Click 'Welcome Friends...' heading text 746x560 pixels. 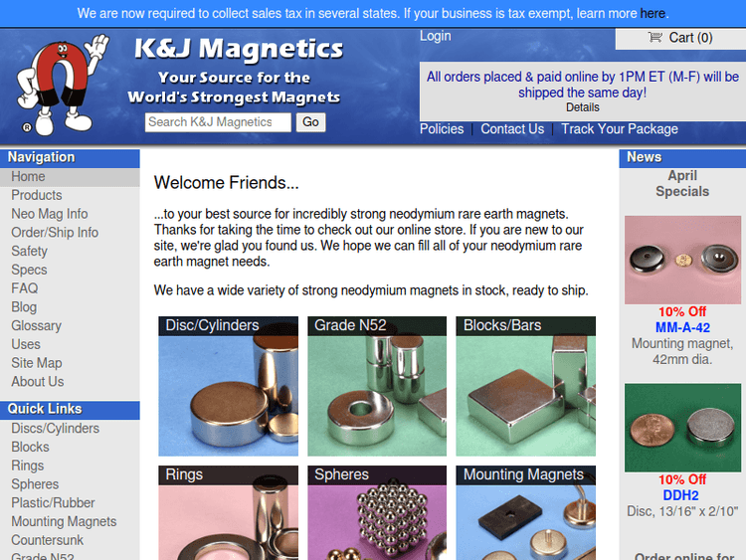227,183
